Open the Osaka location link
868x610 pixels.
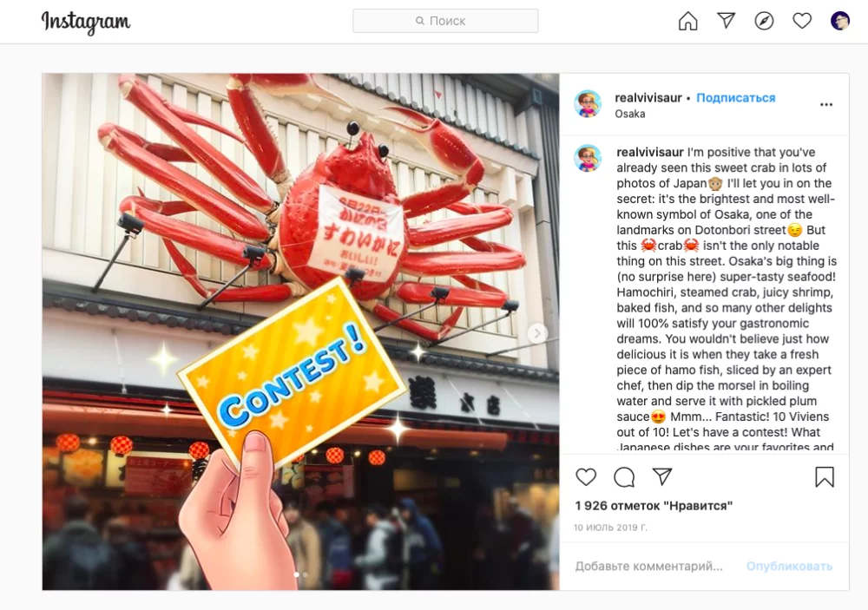pyautogui.click(x=630, y=114)
